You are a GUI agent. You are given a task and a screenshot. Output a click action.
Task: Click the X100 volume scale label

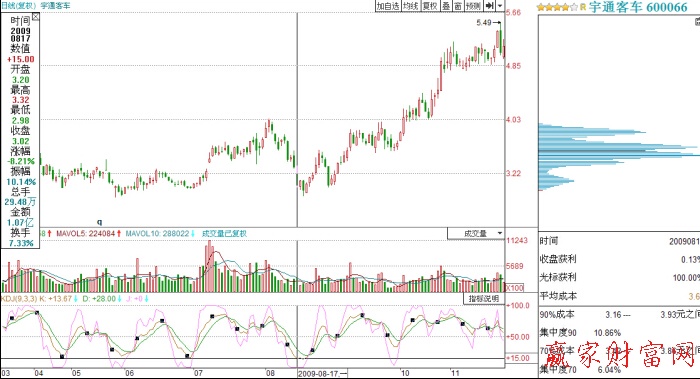tap(514, 288)
